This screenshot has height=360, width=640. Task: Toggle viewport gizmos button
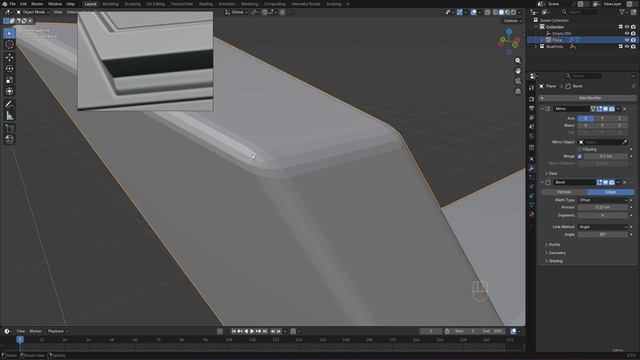coord(460,12)
